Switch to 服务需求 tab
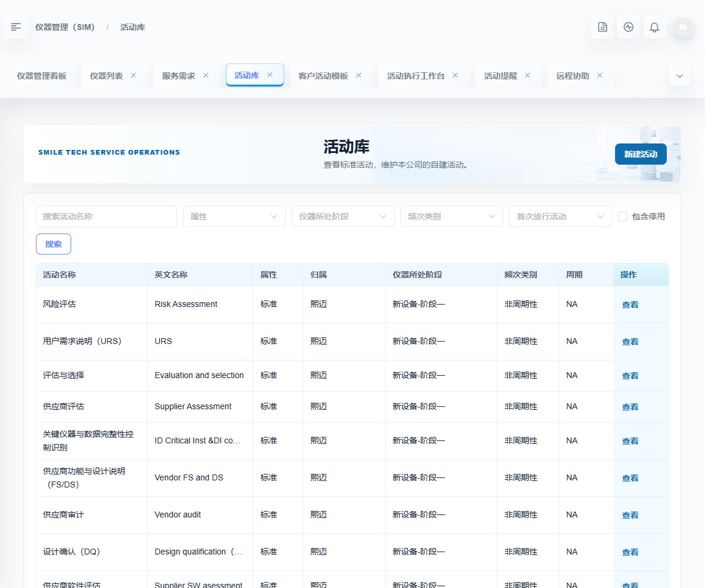 pos(179,75)
